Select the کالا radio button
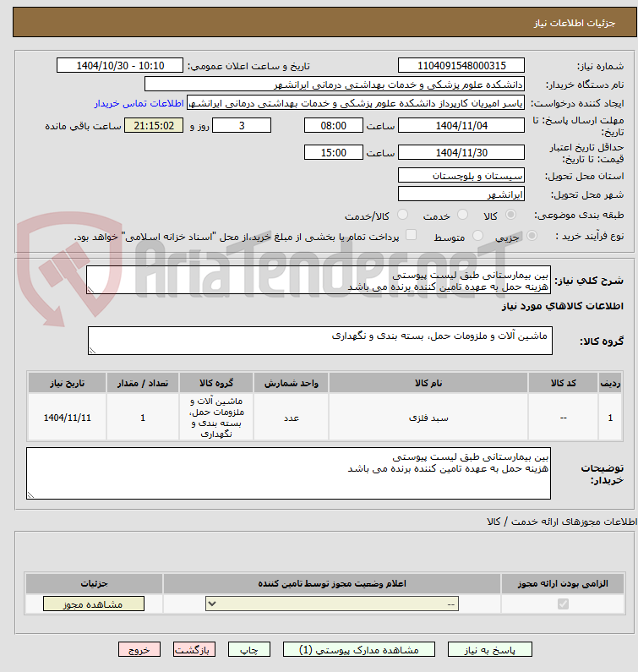The image size is (638, 672). click(x=510, y=215)
